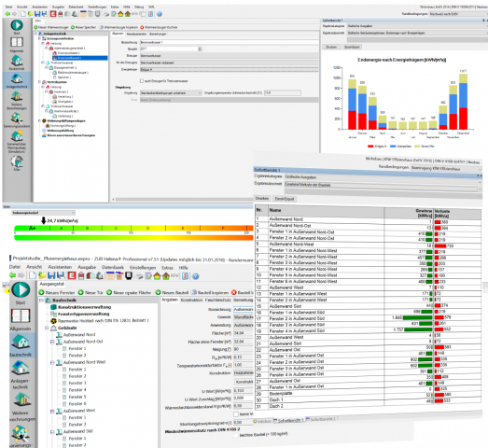Collapse the Außenwand Nord-West tree node
This screenshot has width=488, height=448.
click(x=52, y=362)
